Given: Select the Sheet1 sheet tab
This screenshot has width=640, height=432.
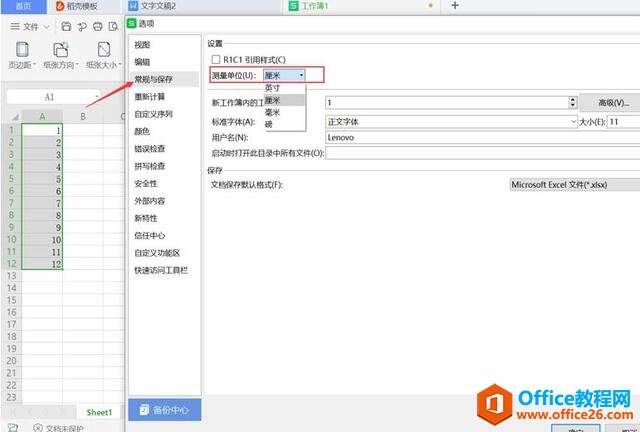Looking at the screenshot, I should (99, 412).
